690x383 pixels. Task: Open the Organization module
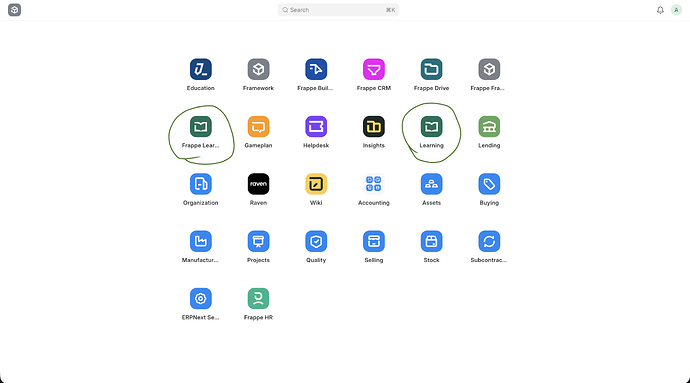(x=201, y=184)
